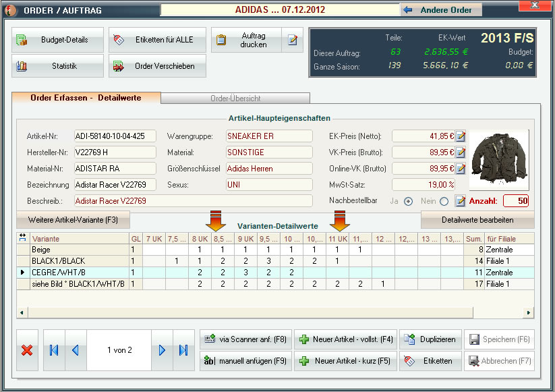This screenshot has height=392, width=555.
Task: Click the 8 UK column header
Action: [x=200, y=239]
